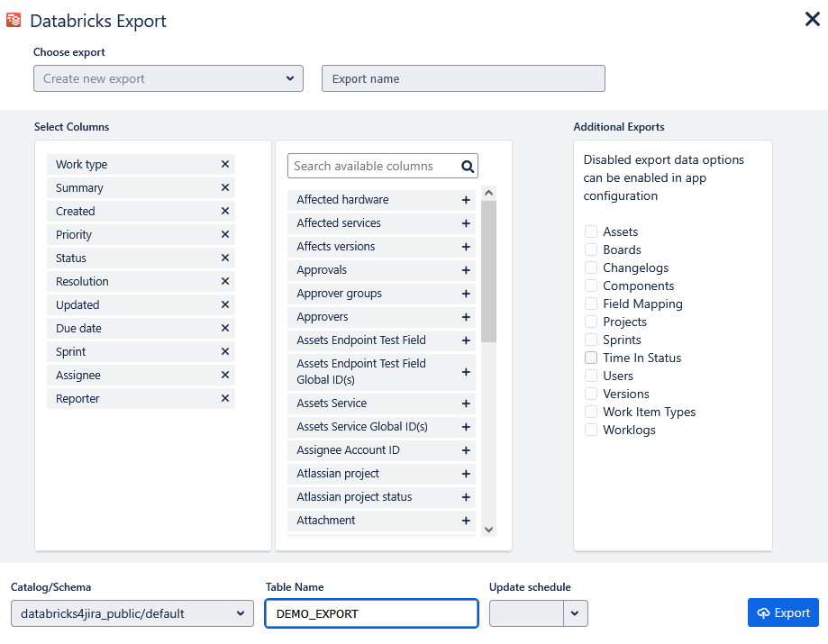Screen dimensions: 828x644
Task: Click the search magnifier icon
Action: (467, 167)
